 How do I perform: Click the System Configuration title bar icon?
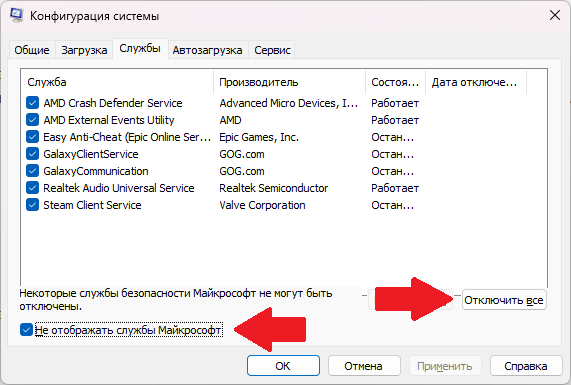16,15
